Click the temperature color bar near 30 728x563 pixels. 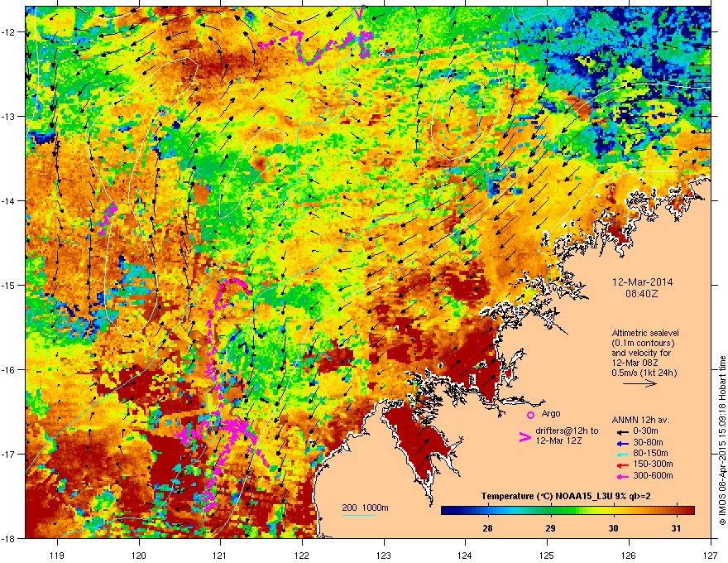[x=613, y=511]
